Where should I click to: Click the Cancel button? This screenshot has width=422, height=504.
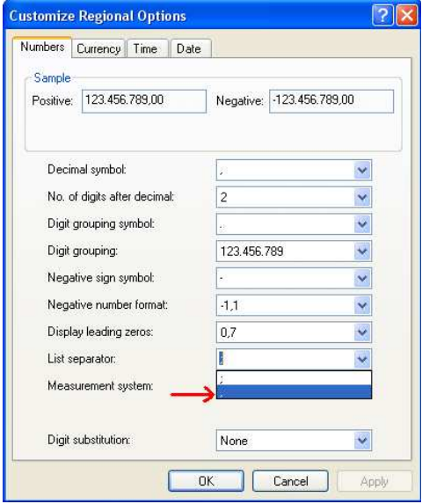(x=290, y=481)
